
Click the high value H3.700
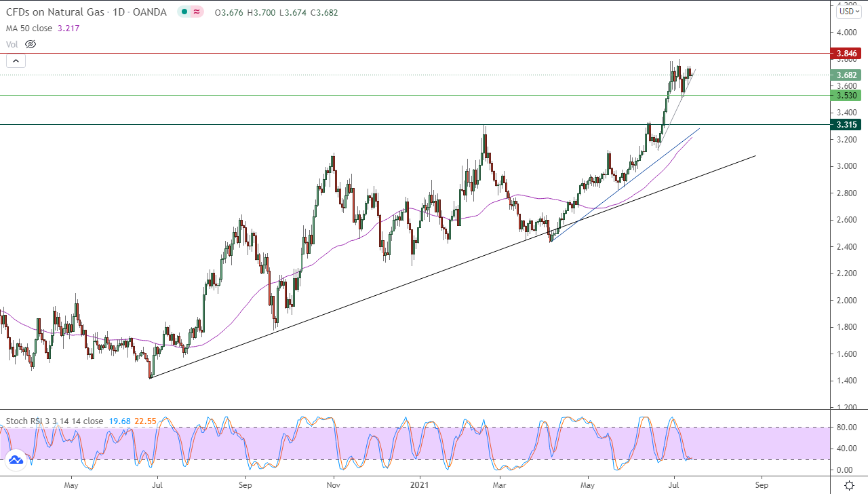260,12
